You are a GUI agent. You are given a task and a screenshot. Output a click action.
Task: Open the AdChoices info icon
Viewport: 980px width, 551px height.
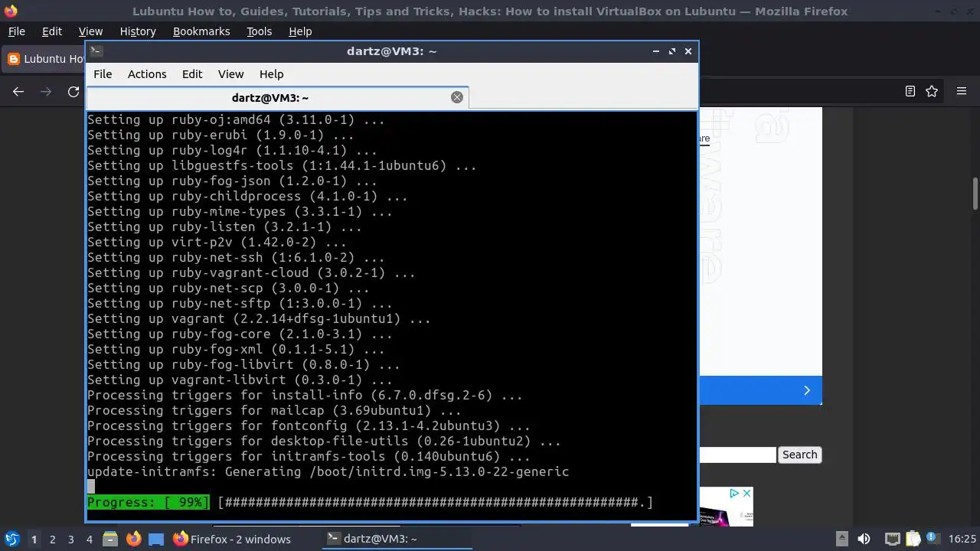(x=733, y=494)
